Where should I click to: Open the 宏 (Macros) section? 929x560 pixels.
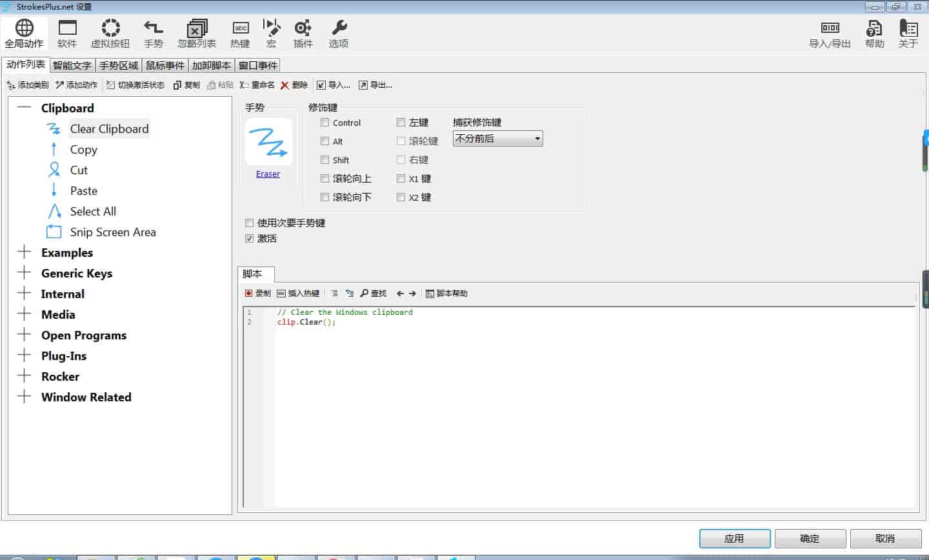click(x=272, y=34)
